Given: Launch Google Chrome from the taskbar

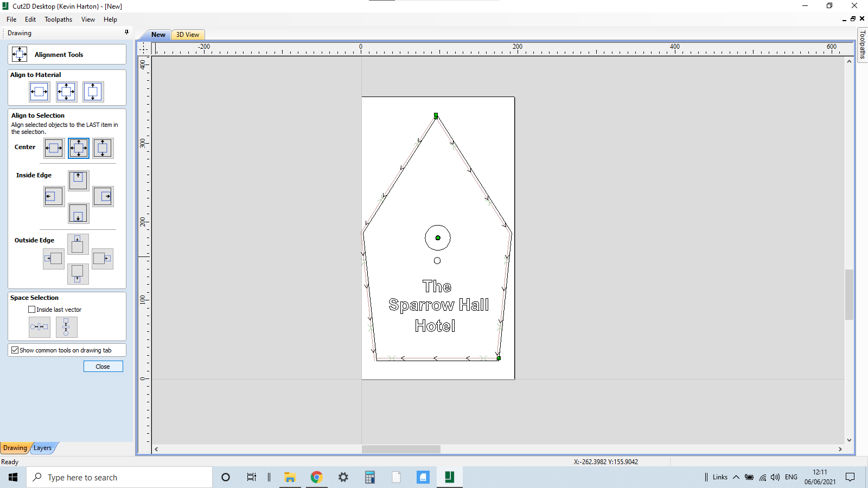Looking at the screenshot, I should [316, 477].
